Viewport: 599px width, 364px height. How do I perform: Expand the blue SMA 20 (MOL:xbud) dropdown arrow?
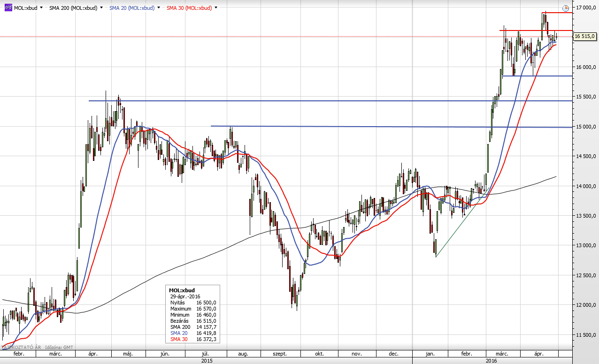click(159, 8)
